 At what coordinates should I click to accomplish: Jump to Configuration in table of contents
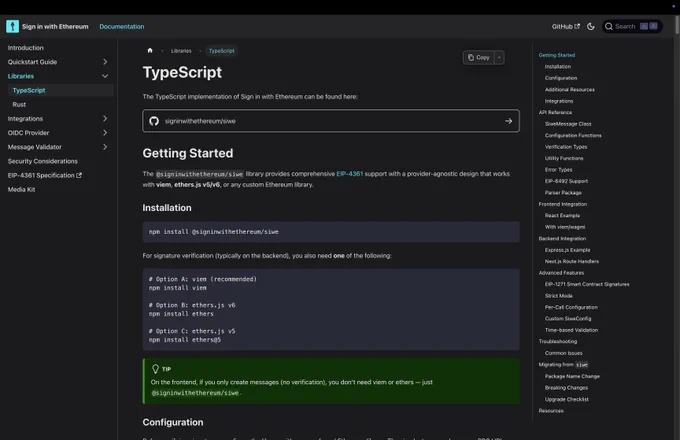tap(561, 78)
